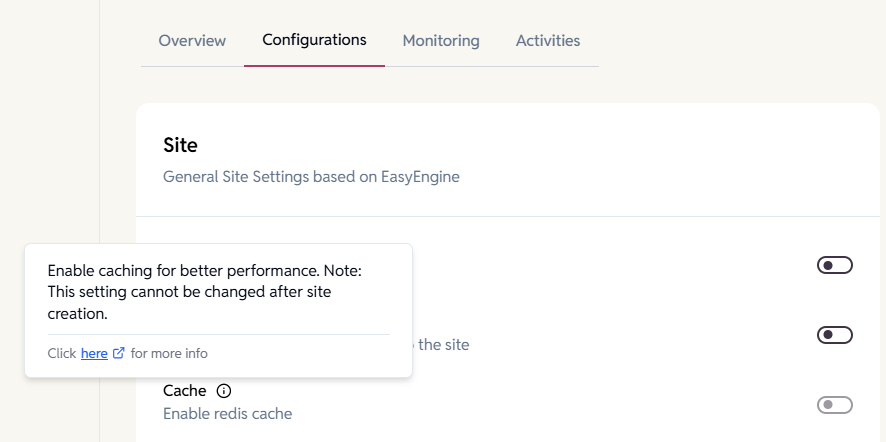886x442 pixels.
Task: Switch to the Overview tab
Action: click(192, 41)
